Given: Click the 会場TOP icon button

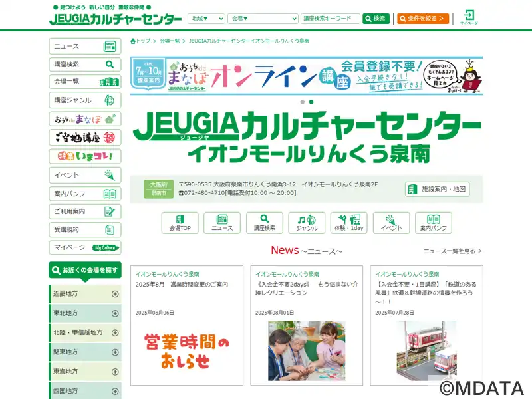Looking at the screenshot, I should 180,223.
